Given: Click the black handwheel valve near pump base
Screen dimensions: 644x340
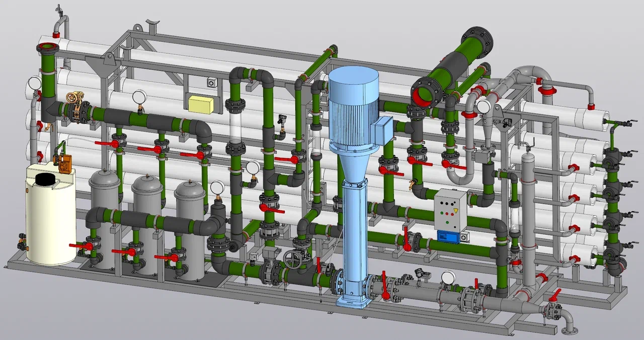Looking at the screenshot, I should [294, 259].
